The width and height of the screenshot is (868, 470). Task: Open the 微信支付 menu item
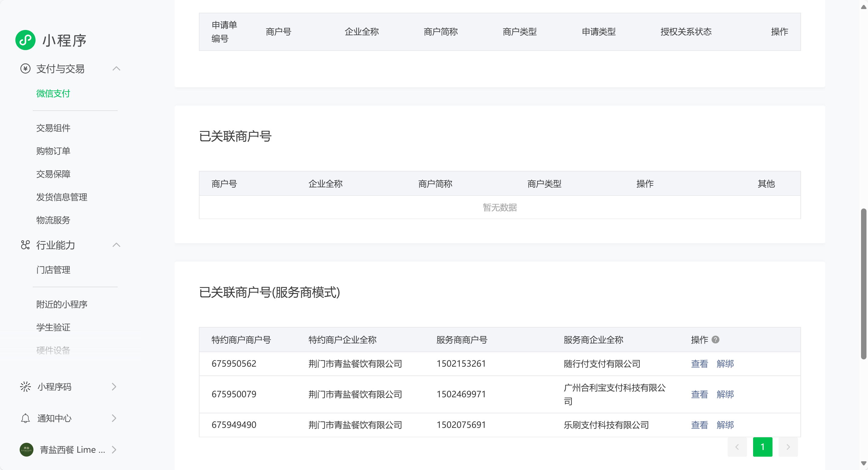tap(53, 94)
